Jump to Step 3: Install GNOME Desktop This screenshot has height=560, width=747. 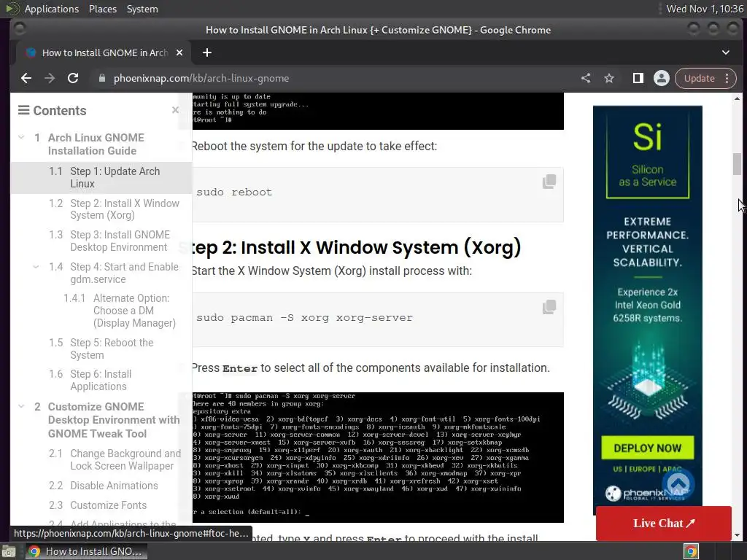120,241
